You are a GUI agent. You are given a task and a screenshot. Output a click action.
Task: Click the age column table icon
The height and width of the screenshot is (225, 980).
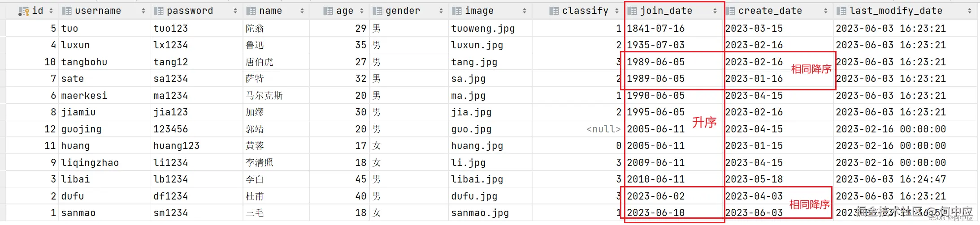[x=328, y=11]
